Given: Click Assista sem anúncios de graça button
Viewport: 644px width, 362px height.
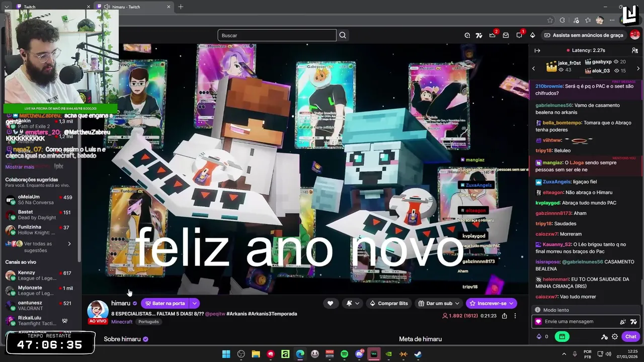Looking at the screenshot, I should point(584,35).
